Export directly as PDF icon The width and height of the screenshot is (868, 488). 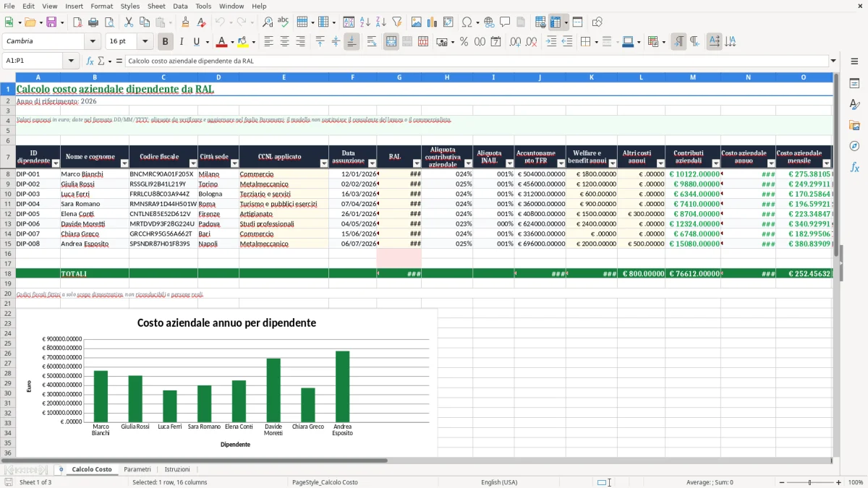click(77, 22)
